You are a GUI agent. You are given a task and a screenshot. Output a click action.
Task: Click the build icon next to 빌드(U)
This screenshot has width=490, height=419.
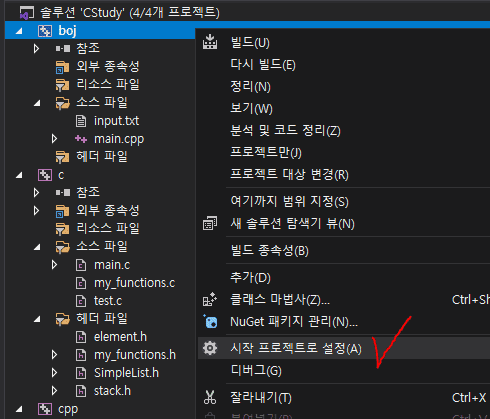210,42
